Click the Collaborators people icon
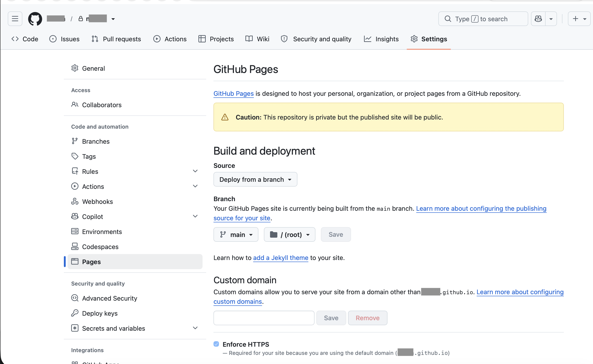The image size is (593, 364). [75, 104]
